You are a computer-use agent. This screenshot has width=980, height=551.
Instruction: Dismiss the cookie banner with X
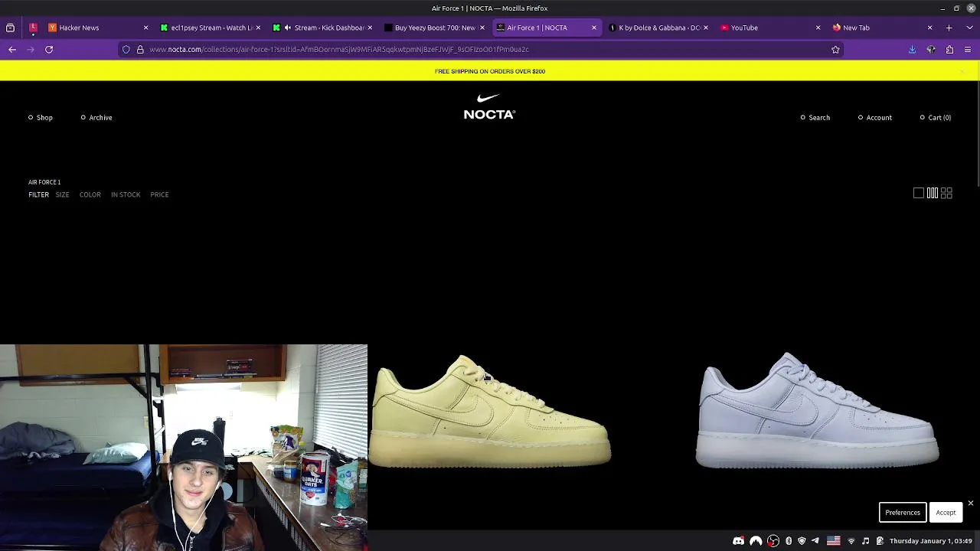(970, 503)
